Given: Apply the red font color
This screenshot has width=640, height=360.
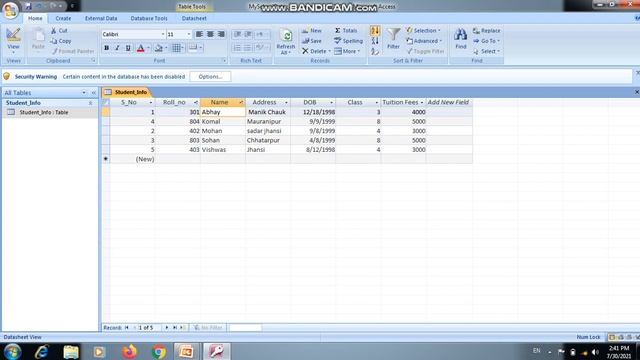Looking at the screenshot, I should 140,48.
